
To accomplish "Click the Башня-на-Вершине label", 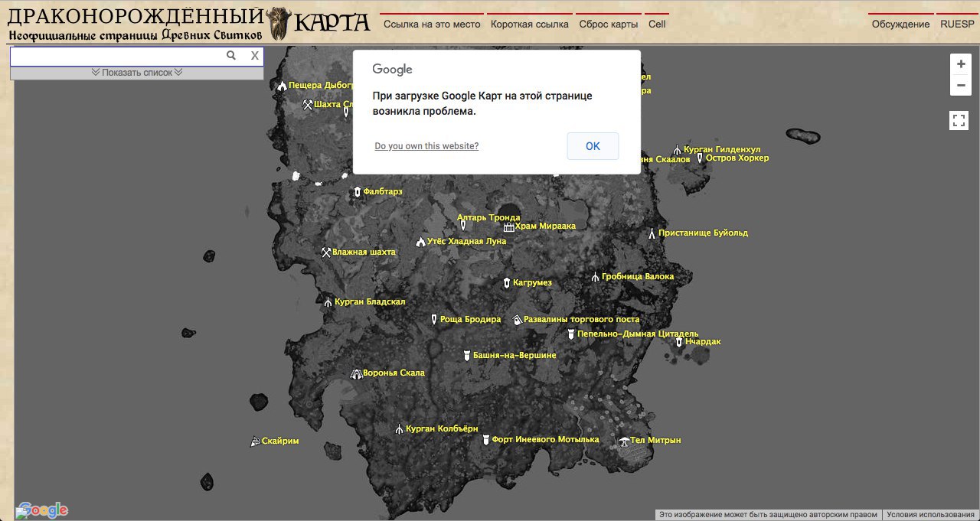I will pos(514,356).
